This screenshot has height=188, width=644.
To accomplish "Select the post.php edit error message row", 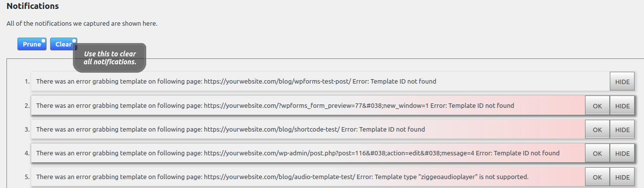I will click(308, 153).
